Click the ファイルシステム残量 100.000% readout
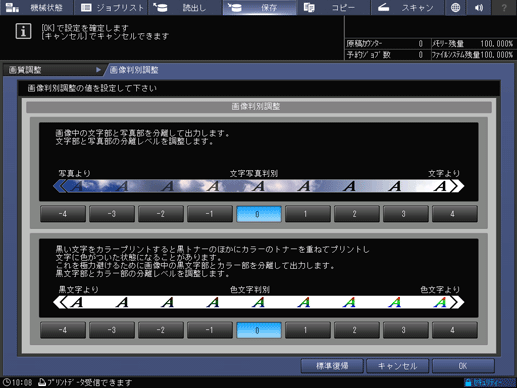The image size is (517, 388). [496, 55]
